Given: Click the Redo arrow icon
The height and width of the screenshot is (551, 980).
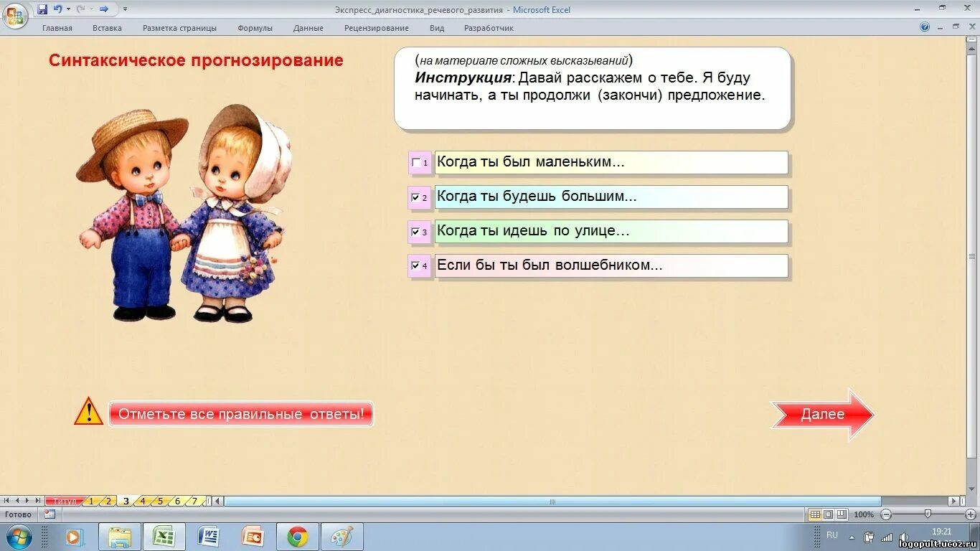Looking at the screenshot, I should 80,9.
